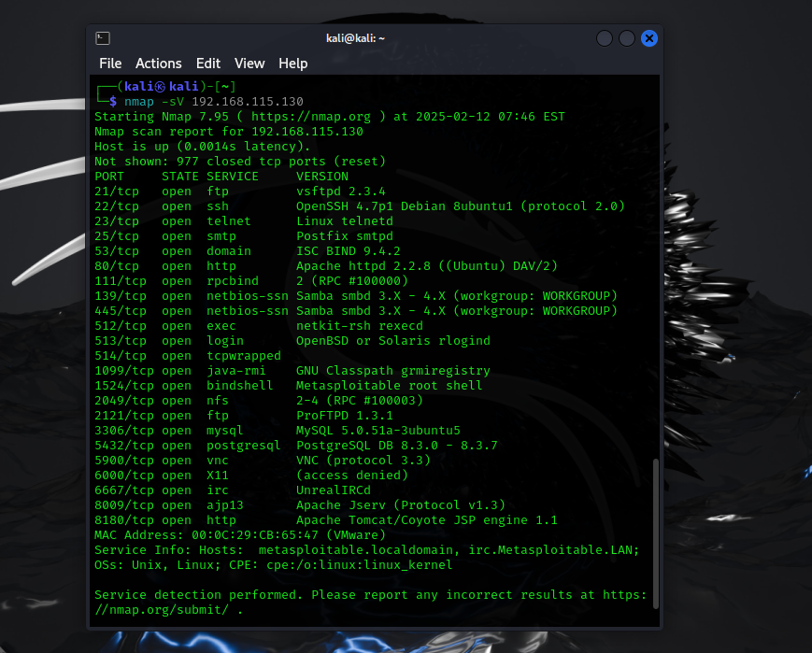Click 'Postfix smtpd' version text
The height and width of the screenshot is (653, 812).
coord(345,236)
